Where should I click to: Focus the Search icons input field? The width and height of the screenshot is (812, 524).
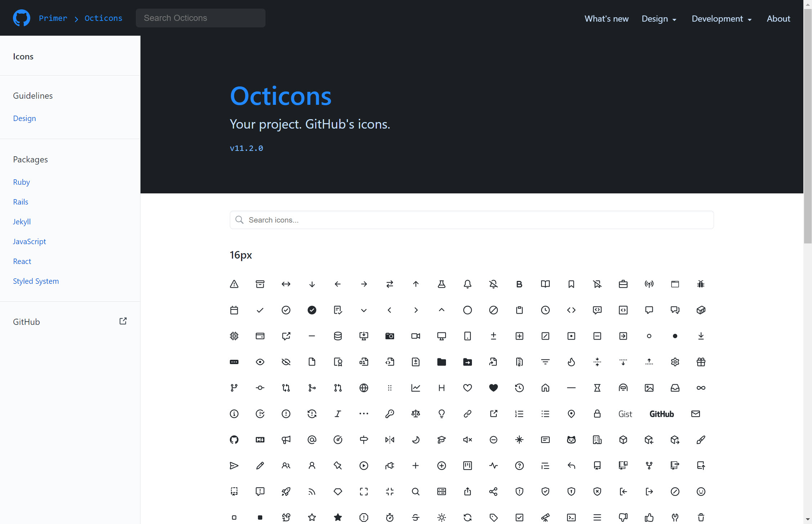click(472, 220)
